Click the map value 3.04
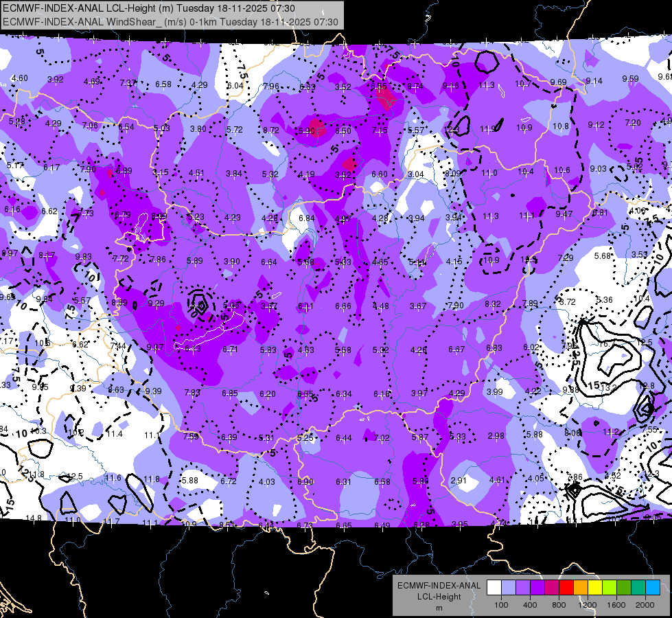Image resolution: width=672 pixels, height=618 pixels. coord(415,174)
